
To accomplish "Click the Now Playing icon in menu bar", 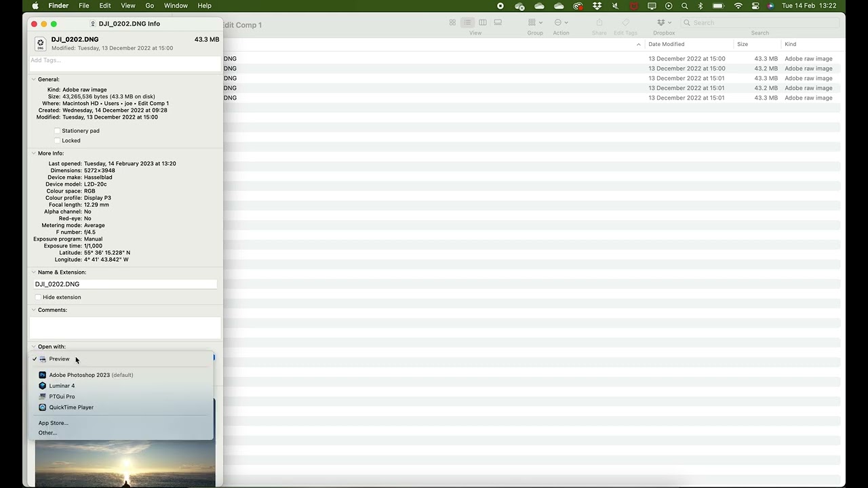I will pos(669,5).
